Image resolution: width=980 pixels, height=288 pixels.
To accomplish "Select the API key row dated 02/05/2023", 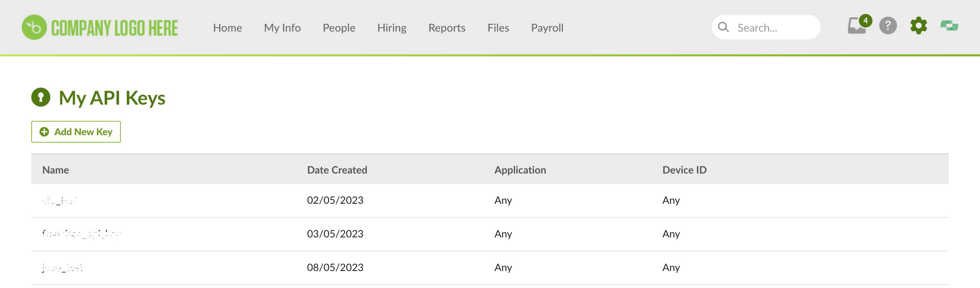I will point(490,201).
